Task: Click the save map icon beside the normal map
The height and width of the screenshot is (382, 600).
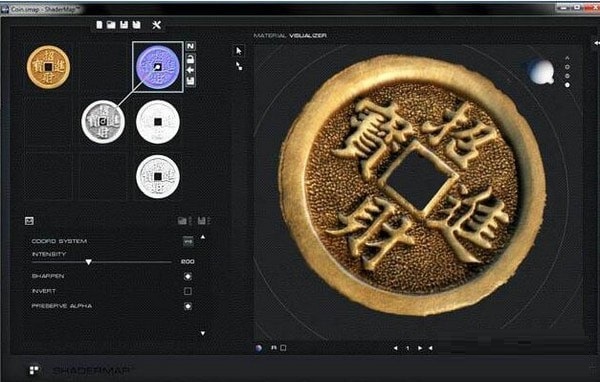Action: (191, 81)
